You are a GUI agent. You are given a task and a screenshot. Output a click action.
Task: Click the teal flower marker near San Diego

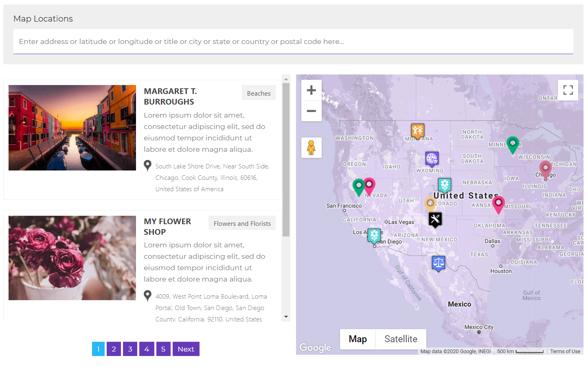374,235
